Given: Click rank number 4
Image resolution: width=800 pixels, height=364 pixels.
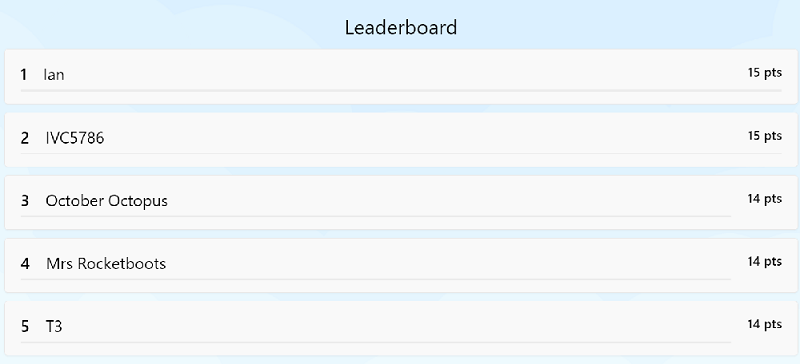Looking at the screenshot, I should coord(25,264).
